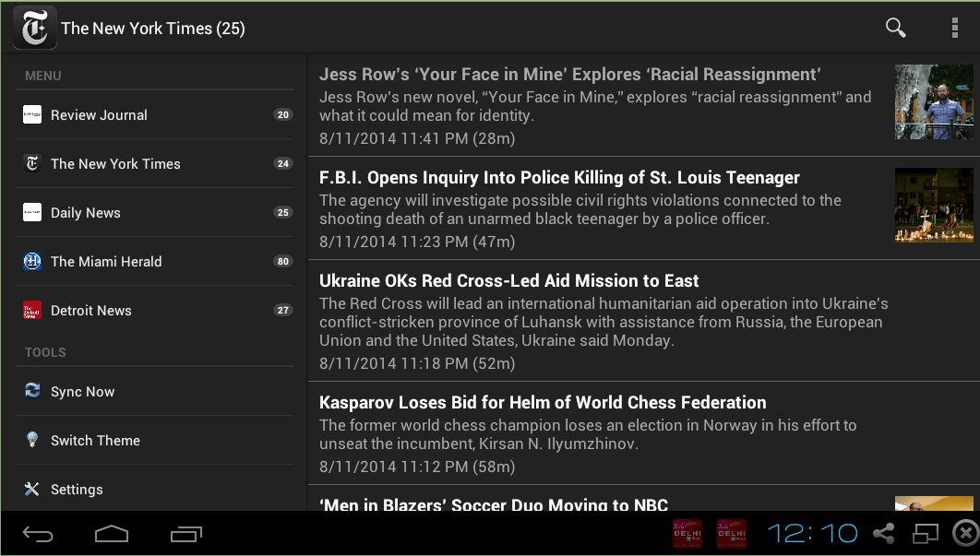Click the Review Journal feed icon
Viewport: 980px width, 556px height.
(x=32, y=114)
